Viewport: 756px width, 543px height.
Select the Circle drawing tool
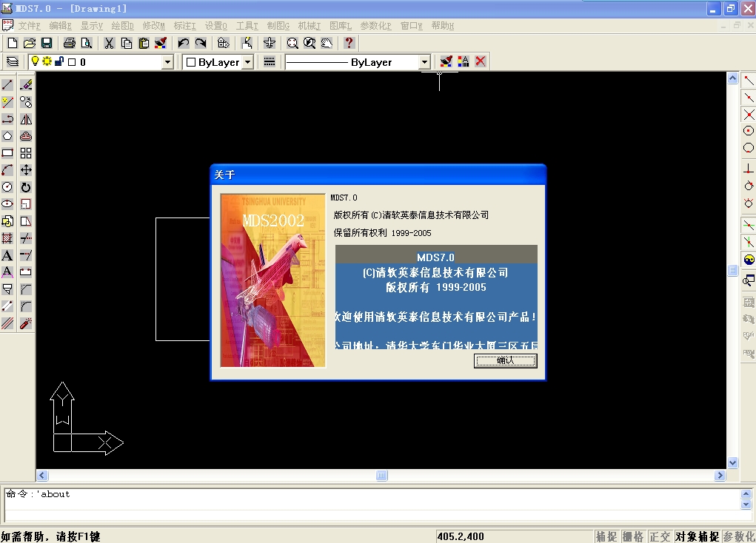tap(7, 187)
